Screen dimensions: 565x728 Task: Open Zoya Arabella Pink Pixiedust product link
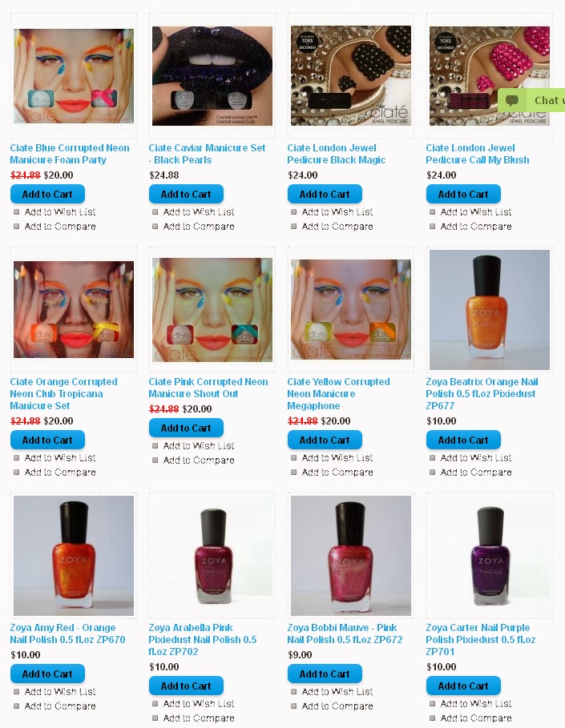click(202, 639)
